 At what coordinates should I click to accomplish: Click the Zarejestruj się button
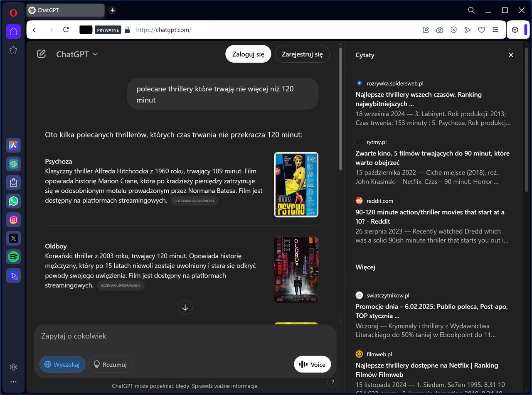click(302, 54)
